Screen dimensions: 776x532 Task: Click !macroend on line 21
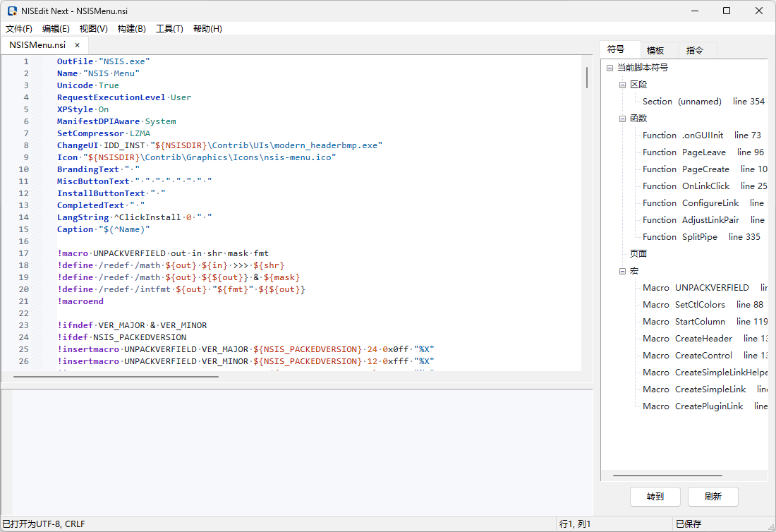point(80,301)
